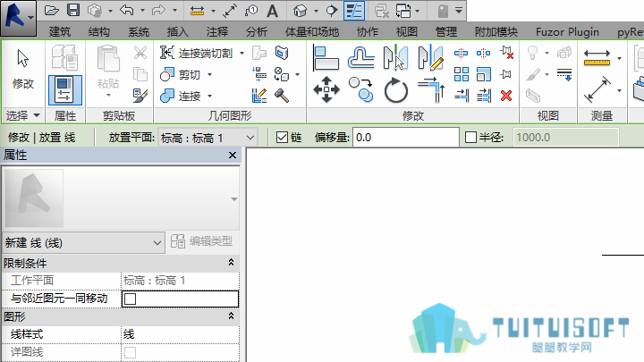Viewport: 644px width, 362px height.
Task: Toggle the Properties palette button
Action: pyautogui.click(x=65, y=90)
